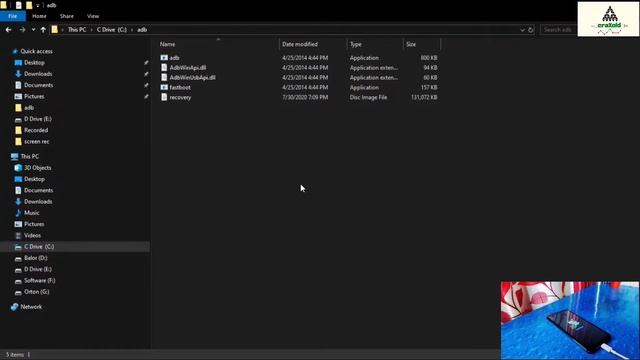Open pinned Downloads under Quick access

tap(38, 74)
